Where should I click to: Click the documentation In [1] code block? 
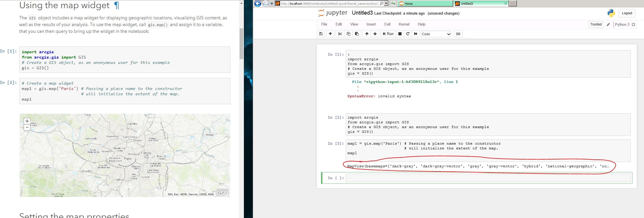tap(125, 60)
